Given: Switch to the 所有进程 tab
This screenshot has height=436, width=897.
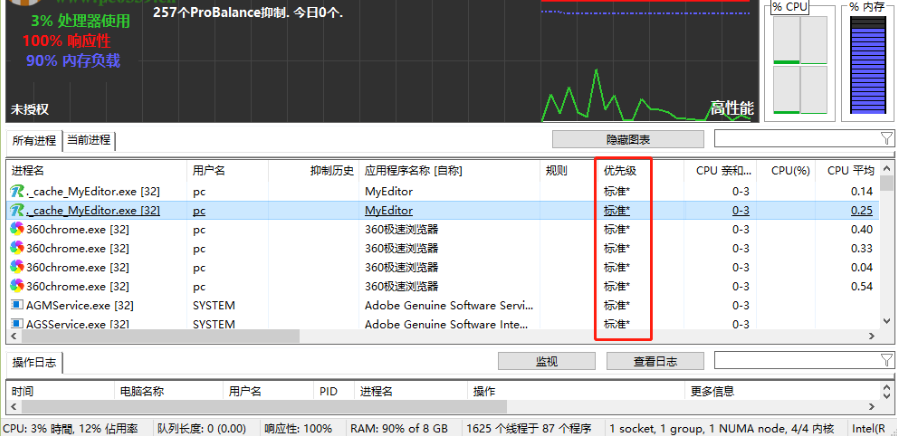Looking at the screenshot, I should pos(34,141).
